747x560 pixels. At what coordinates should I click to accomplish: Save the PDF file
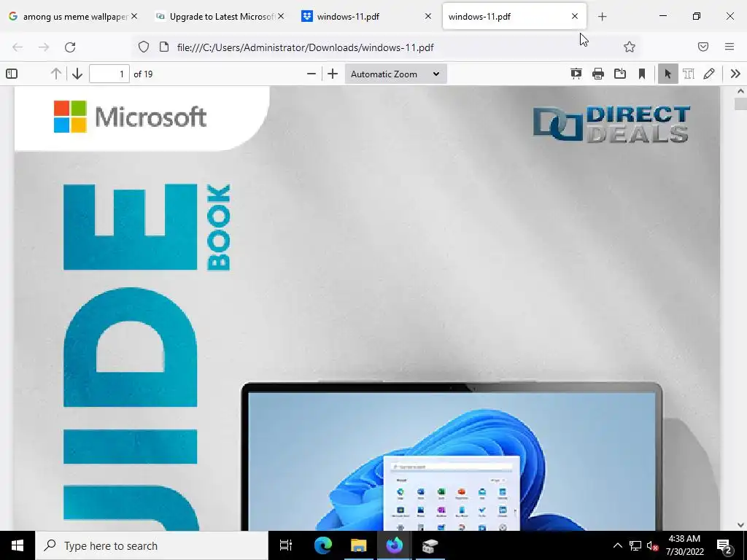tap(620, 74)
